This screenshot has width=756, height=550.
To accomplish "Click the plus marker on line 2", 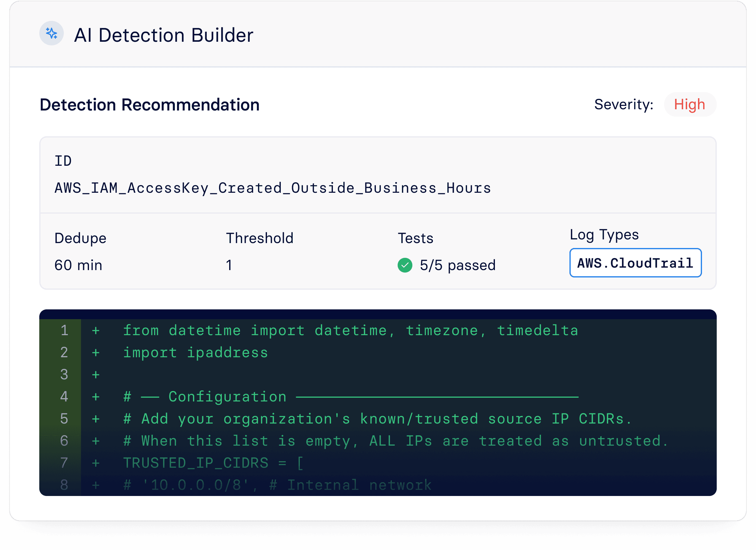I will (96, 353).
